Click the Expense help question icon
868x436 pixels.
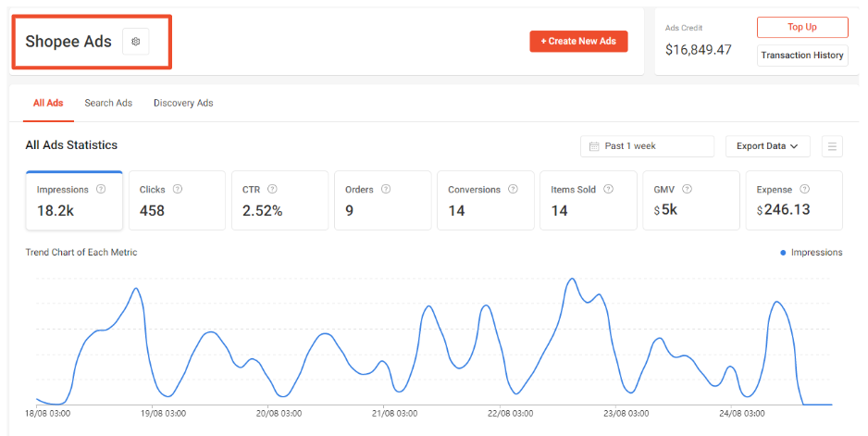pyautogui.click(x=805, y=189)
